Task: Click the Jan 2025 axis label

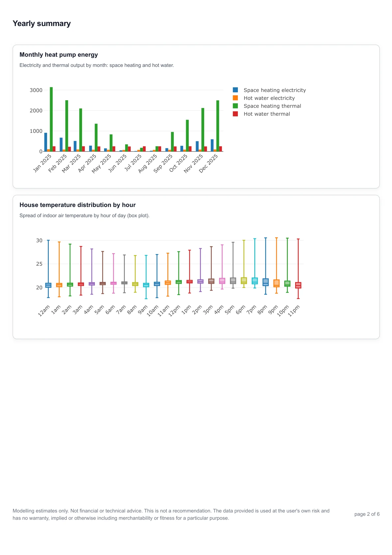Action: [x=42, y=163]
